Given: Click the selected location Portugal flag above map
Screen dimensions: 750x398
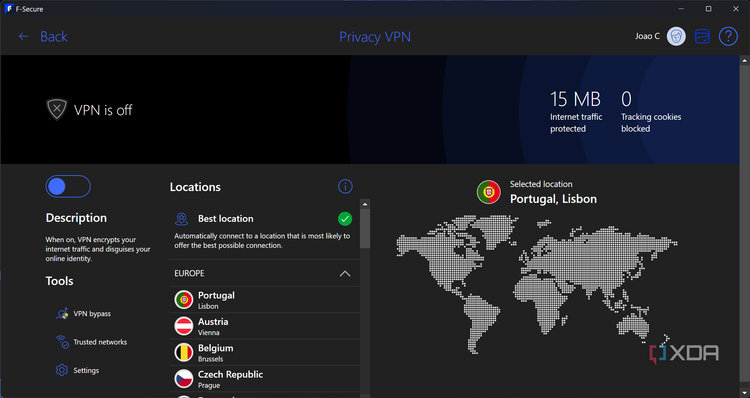Looking at the screenshot, I should pyautogui.click(x=488, y=192).
